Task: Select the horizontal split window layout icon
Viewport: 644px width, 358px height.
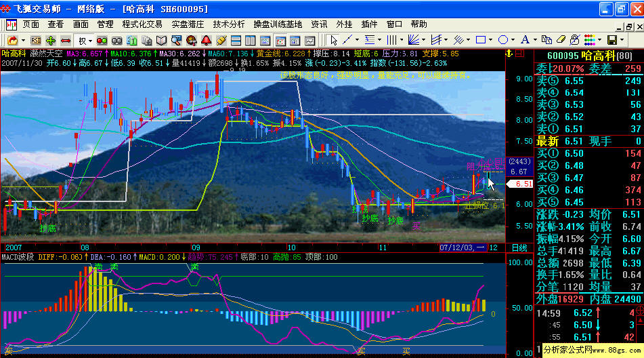Action: click(236, 40)
